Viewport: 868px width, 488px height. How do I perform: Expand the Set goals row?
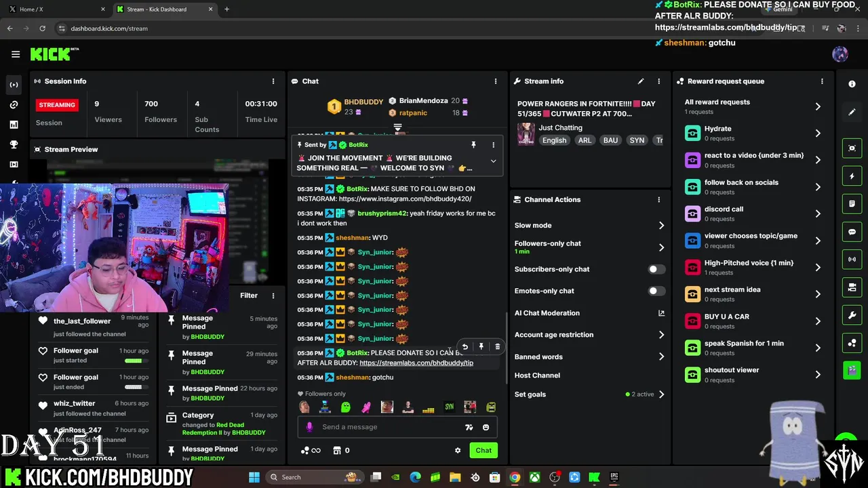pyautogui.click(x=589, y=394)
